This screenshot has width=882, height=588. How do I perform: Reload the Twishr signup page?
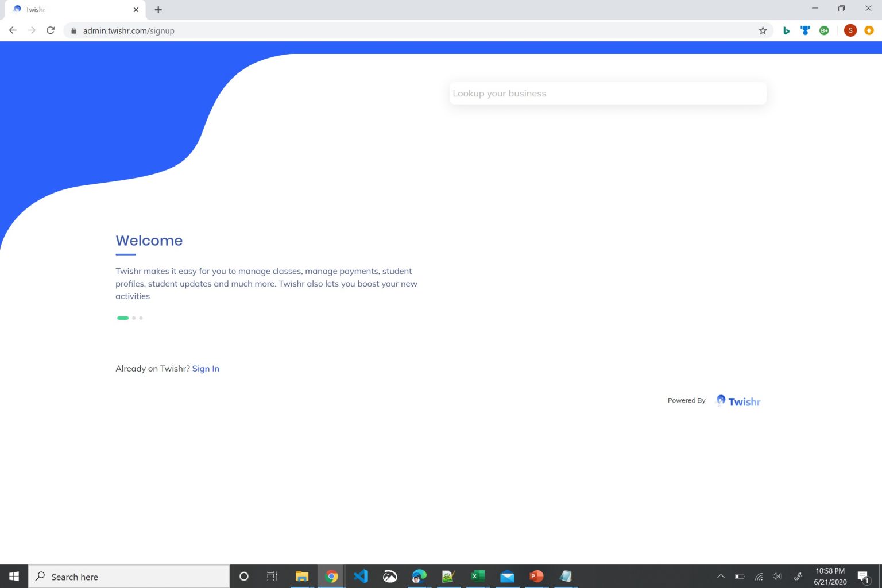pyautogui.click(x=51, y=30)
